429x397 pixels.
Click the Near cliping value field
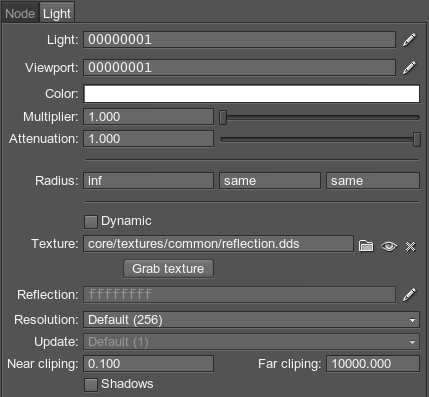coord(148,364)
